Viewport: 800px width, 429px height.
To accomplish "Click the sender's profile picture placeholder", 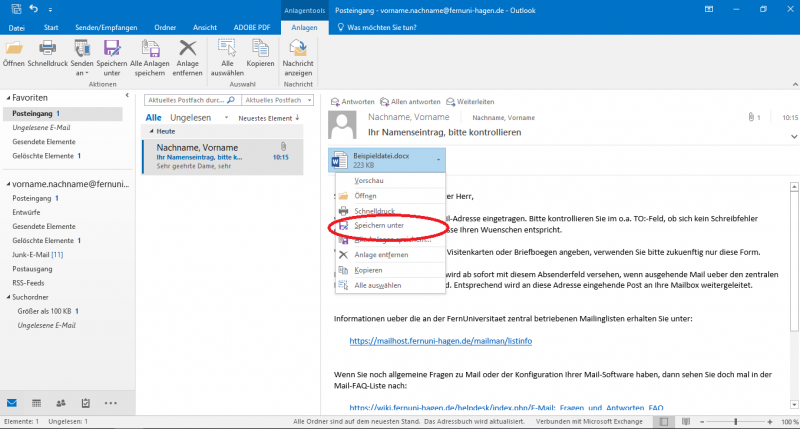I will point(342,126).
